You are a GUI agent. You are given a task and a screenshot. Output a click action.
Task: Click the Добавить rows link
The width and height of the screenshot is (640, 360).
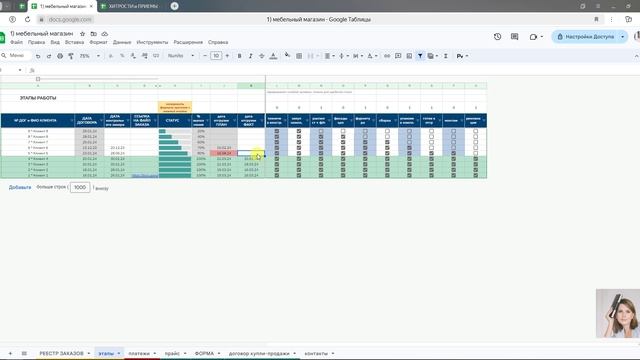tap(20, 187)
